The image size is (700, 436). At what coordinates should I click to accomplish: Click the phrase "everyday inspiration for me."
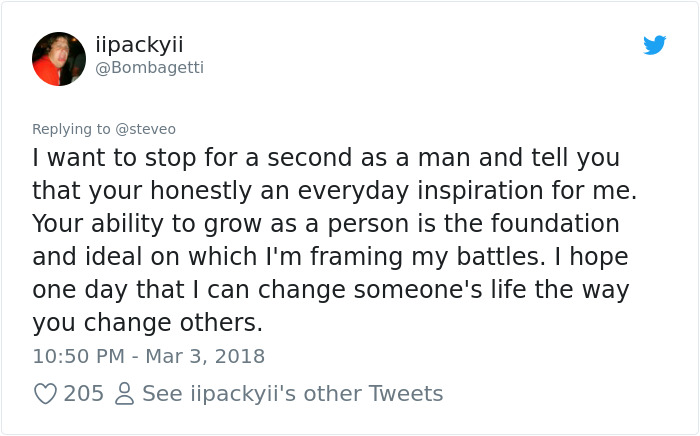point(467,191)
